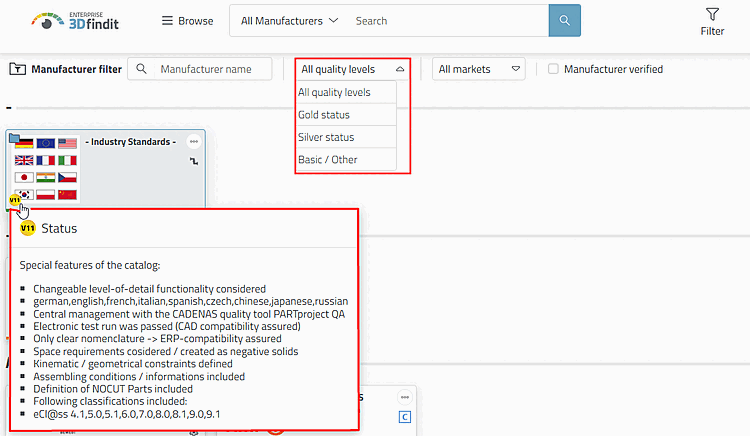Click the blue C icon on lower card
The width and height of the screenshot is (750, 436).
[405, 417]
